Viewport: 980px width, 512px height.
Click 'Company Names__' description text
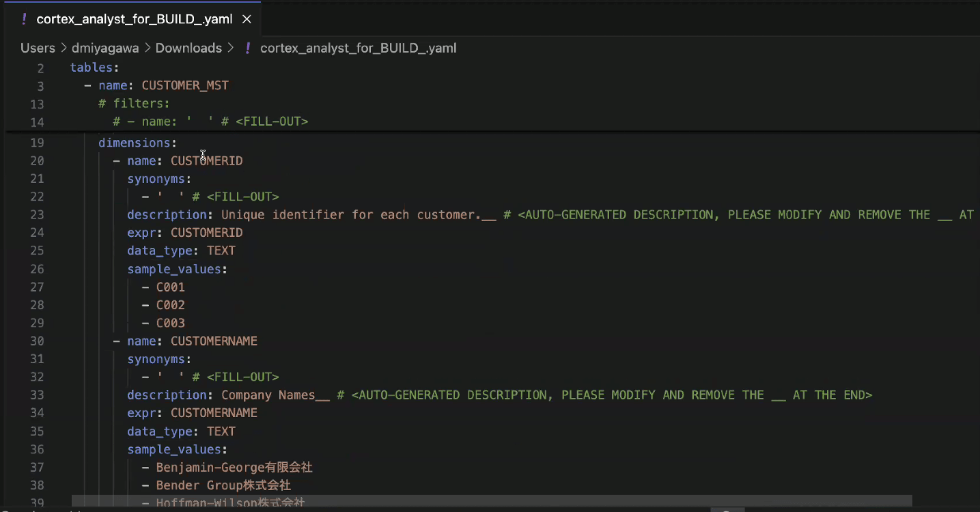[x=276, y=395]
